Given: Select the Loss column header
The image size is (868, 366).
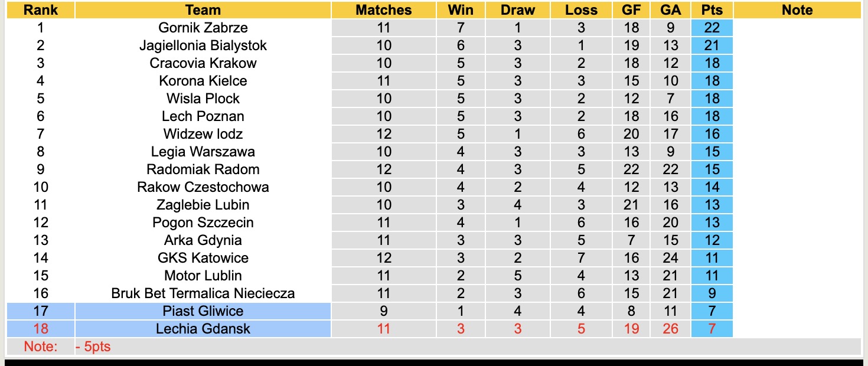Looking at the screenshot, I should 581,10.
